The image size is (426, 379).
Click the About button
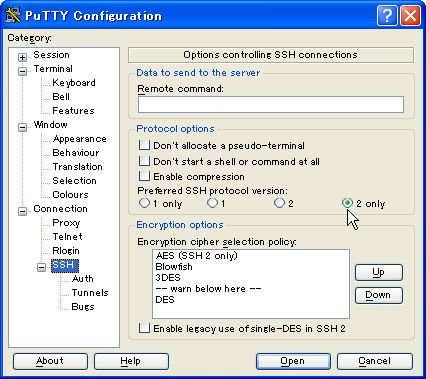click(x=50, y=361)
